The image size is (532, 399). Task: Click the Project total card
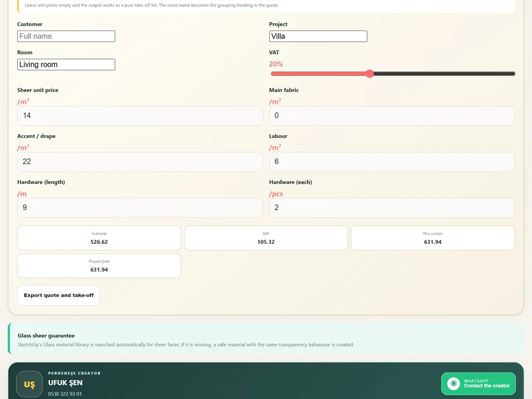click(x=99, y=265)
